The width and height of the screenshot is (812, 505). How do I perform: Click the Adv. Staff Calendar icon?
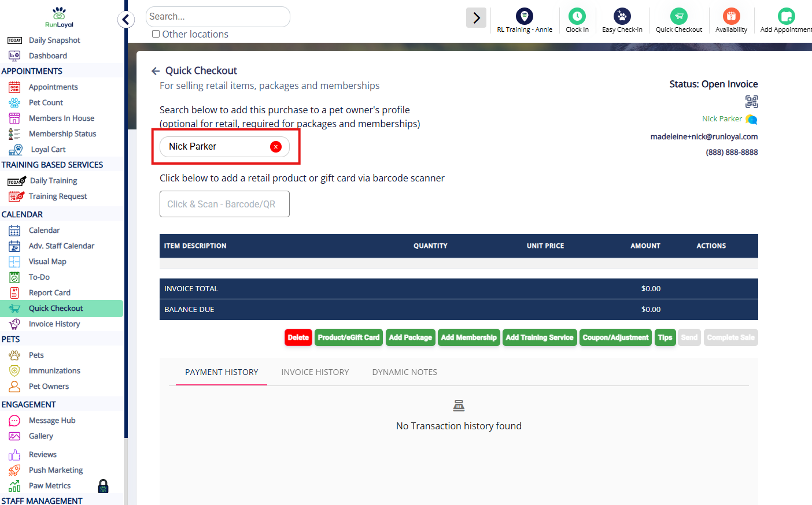pyautogui.click(x=14, y=246)
